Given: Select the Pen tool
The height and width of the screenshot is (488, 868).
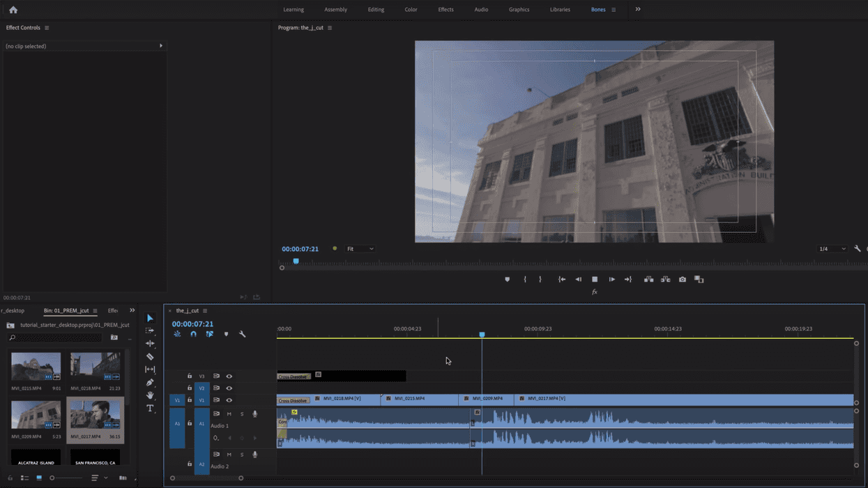Looking at the screenshot, I should [150, 382].
